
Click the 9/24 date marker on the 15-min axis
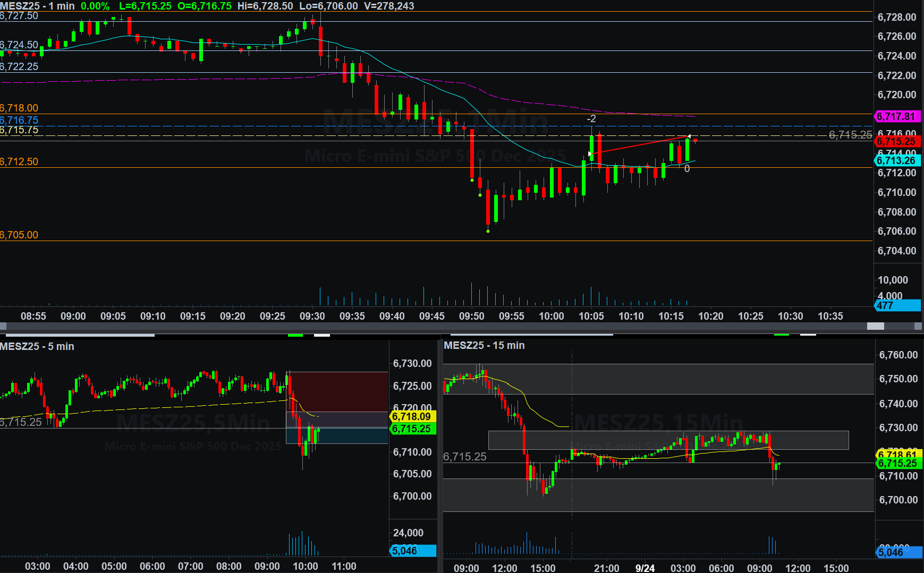[x=645, y=568]
